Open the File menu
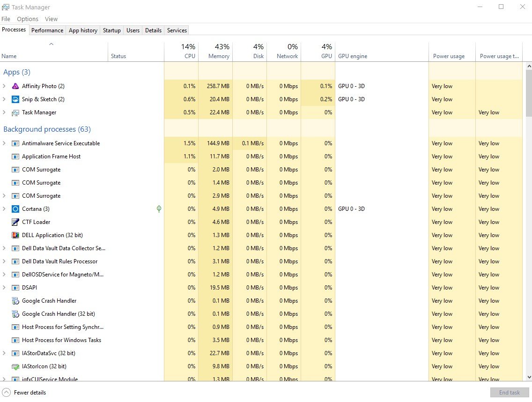 (6, 19)
